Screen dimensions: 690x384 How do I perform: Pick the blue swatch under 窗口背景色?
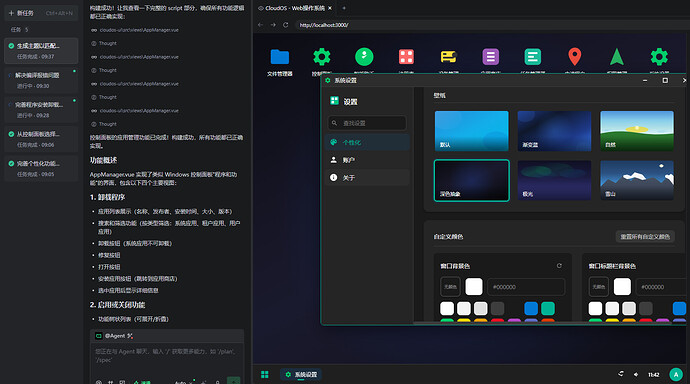pyautogui.click(x=531, y=308)
